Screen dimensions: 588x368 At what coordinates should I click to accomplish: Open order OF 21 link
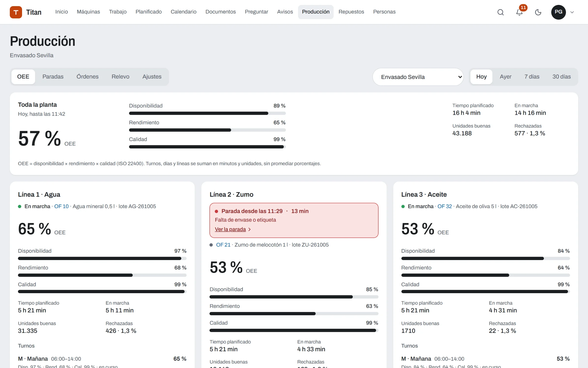tap(223, 245)
